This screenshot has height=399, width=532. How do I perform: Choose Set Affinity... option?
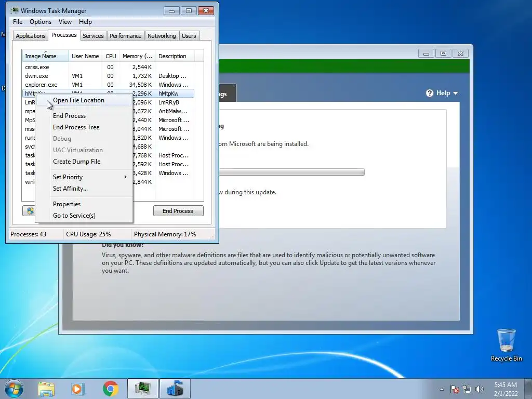click(x=84, y=188)
